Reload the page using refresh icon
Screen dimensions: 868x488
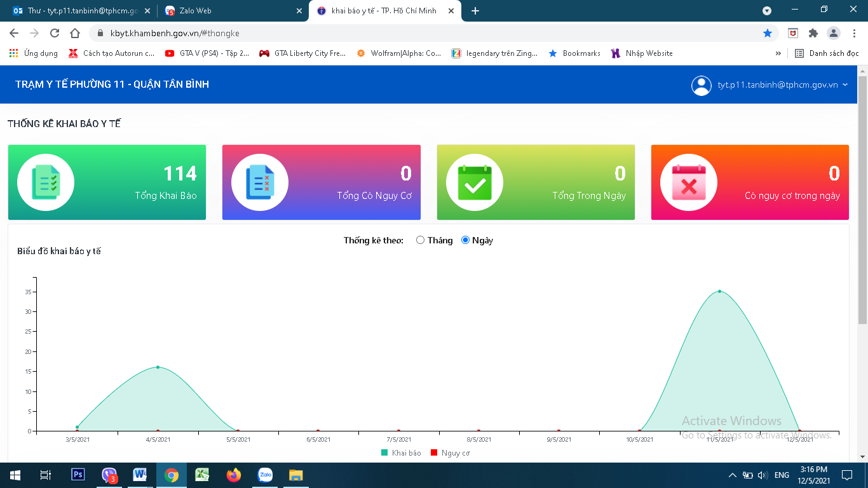coord(55,33)
